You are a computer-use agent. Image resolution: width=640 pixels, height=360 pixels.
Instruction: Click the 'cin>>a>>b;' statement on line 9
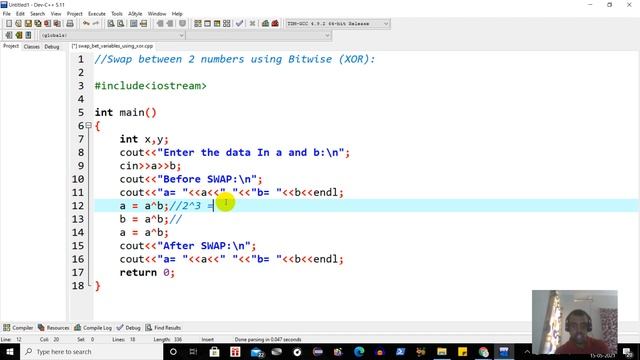pos(150,166)
